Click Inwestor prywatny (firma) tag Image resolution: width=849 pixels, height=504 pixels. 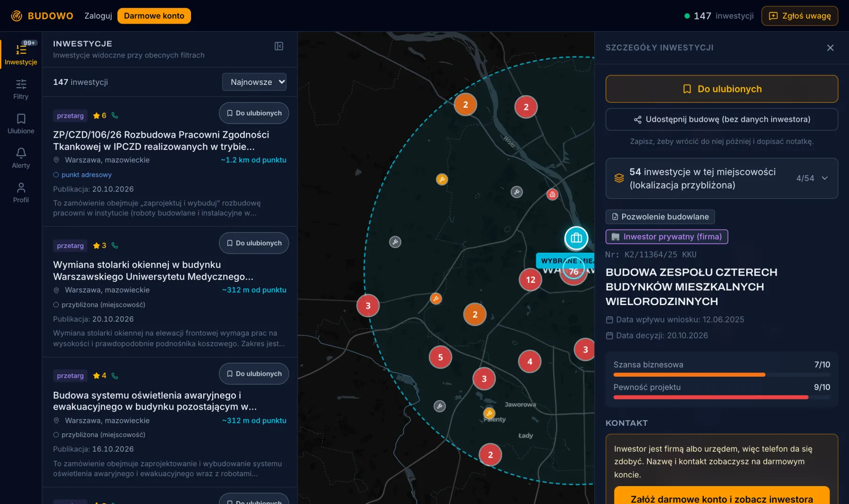tap(667, 237)
